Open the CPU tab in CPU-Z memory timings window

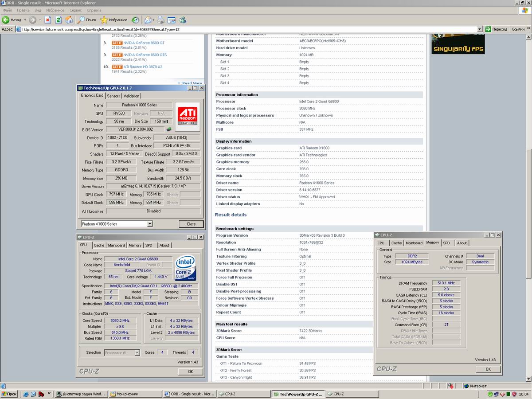[x=381, y=243]
